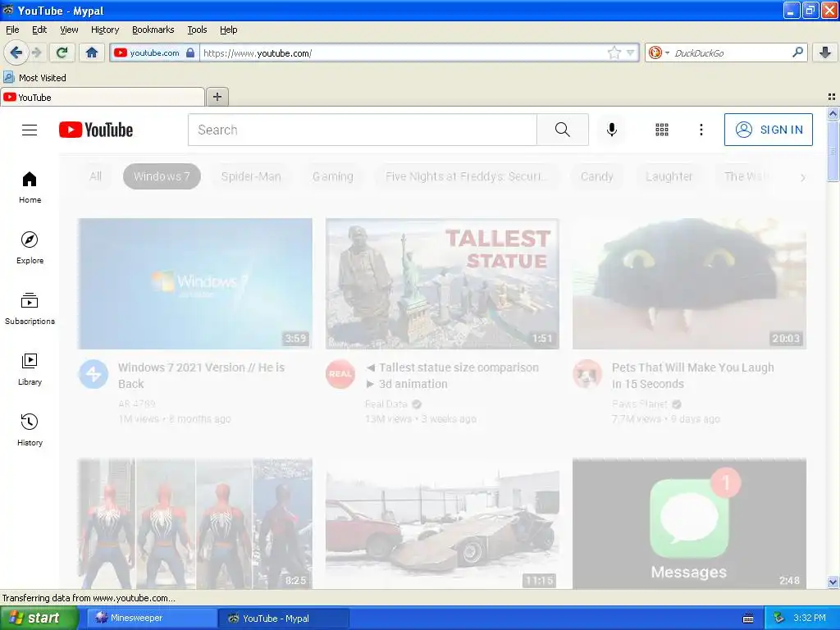Viewport: 840px width, 630px height.
Task: Toggle the YouTube hamburger guide menu
Action: tap(30, 130)
